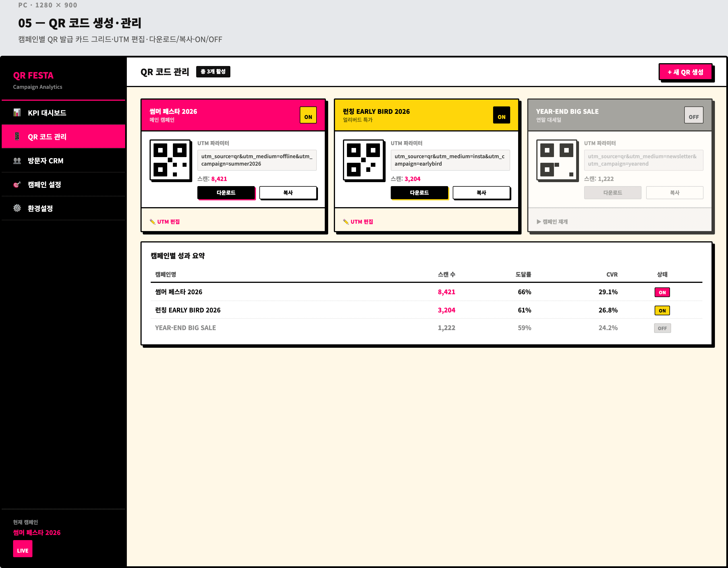Click 복사 on YEAR-END BIG SALE card
This screenshot has height=568, width=728.
(675, 192)
